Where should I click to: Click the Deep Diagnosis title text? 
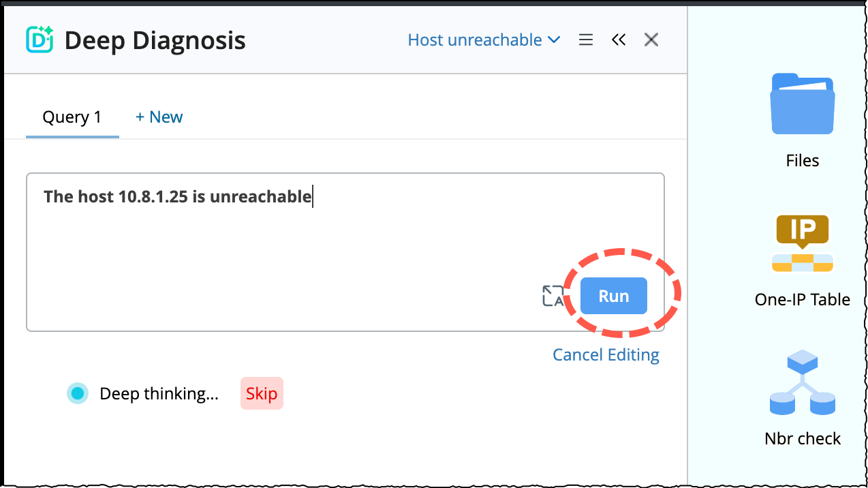(155, 40)
